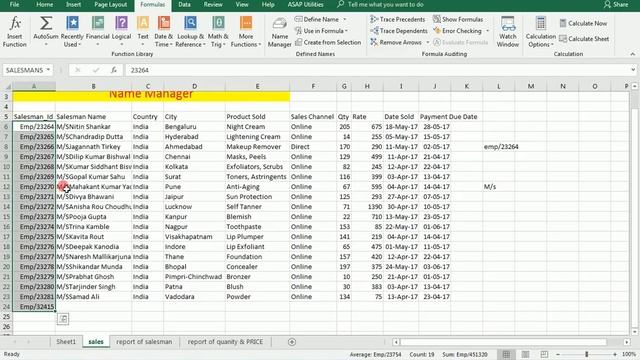The height and width of the screenshot is (360, 640).
Task: Open the ASAP Utilities tab
Action: click(x=305, y=4)
